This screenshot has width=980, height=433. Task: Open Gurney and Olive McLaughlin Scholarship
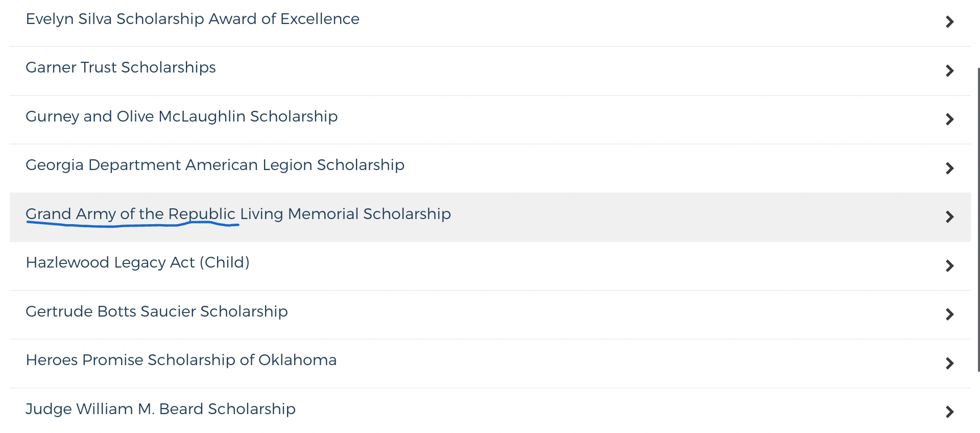pyautogui.click(x=181, y=116)
